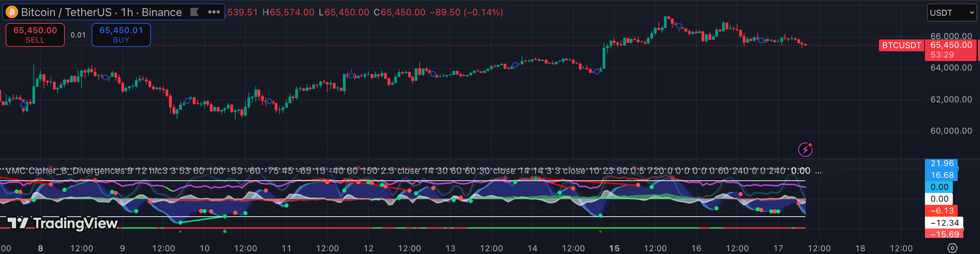Click the Close value C65,450.00 in the OHLC line

399,12
